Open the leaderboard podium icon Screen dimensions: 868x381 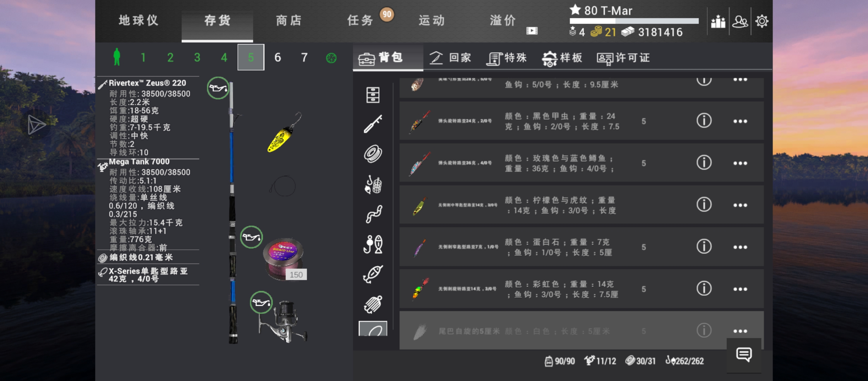[718, 22]
